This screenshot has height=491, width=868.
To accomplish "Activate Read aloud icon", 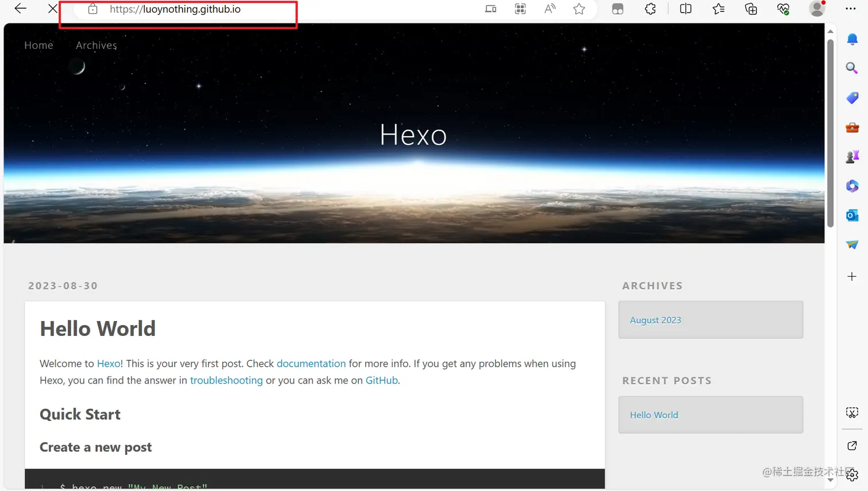I will click(550, 9).
